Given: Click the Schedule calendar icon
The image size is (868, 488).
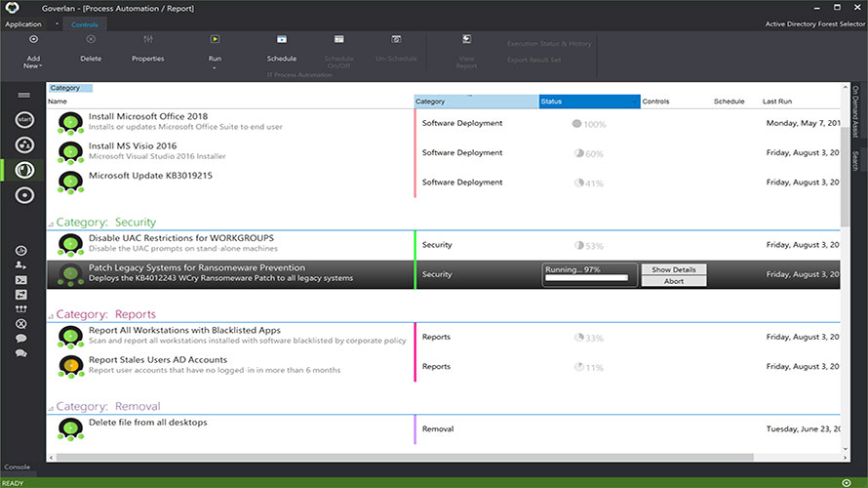Looking at the screenshot, I should click(x=282, y=40).
